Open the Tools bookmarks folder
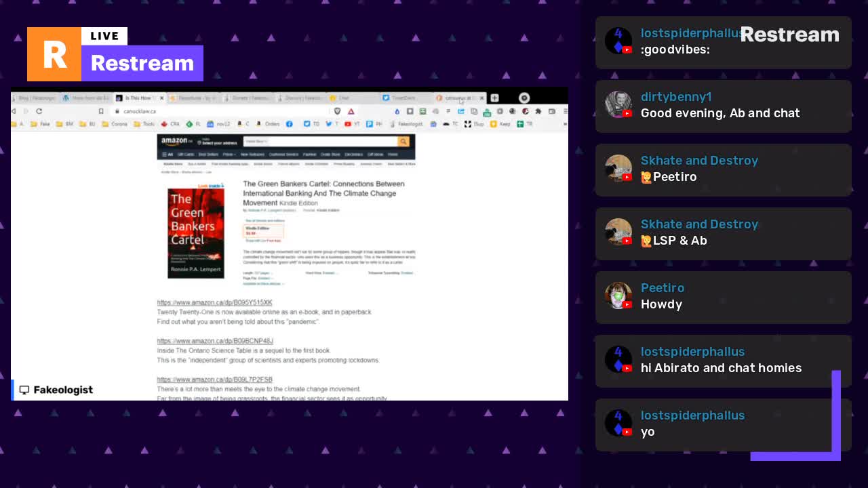The width and height of the screenshot is (868, 488). point(144,124)
